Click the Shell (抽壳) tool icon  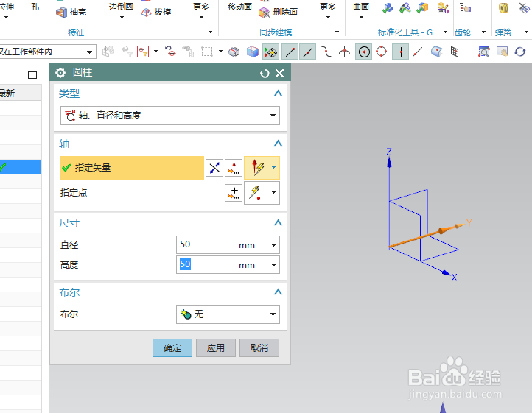(x=61, y=13)
